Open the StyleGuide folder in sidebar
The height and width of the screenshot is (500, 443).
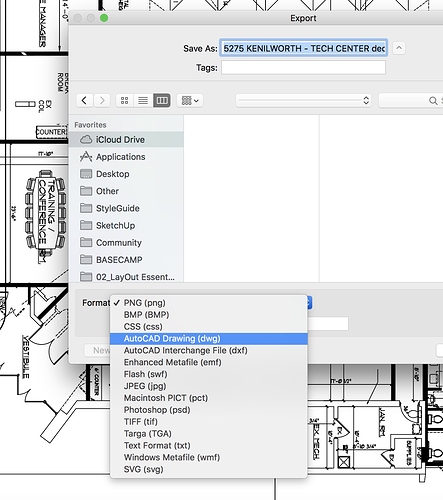coord(126,208)
